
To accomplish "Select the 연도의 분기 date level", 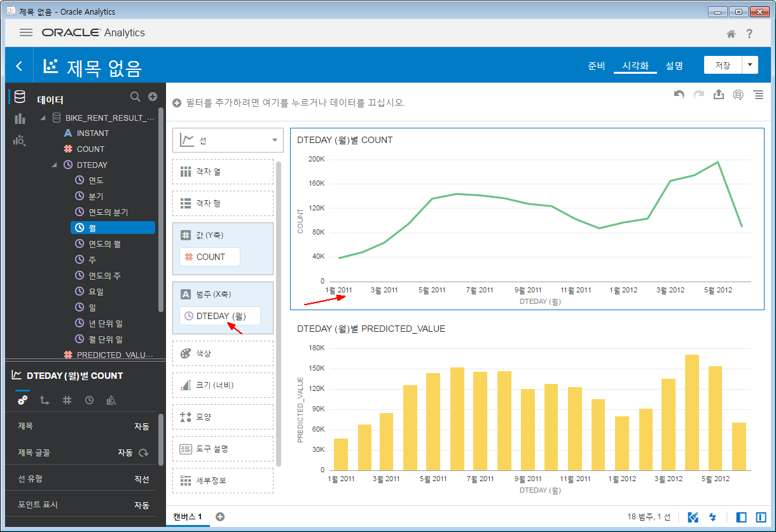I will tap(108, 212).
